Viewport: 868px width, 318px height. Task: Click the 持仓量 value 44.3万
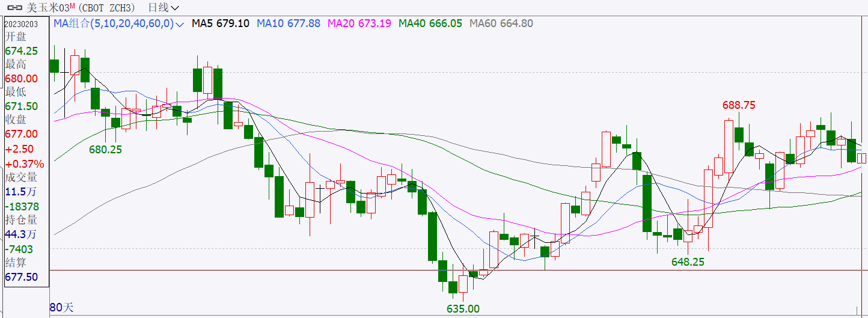20,234
